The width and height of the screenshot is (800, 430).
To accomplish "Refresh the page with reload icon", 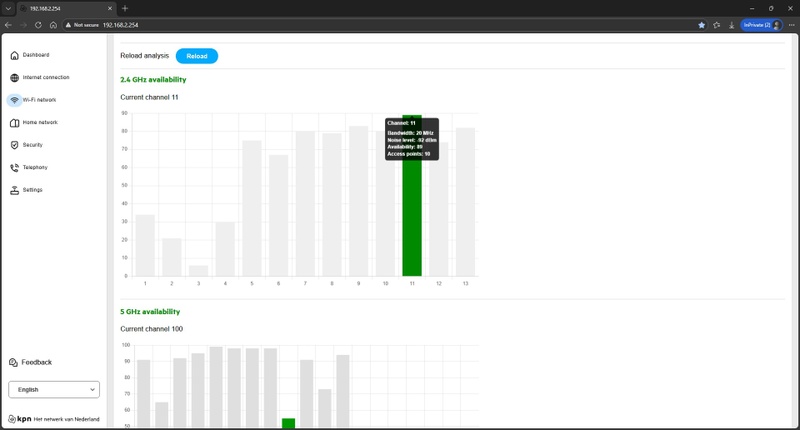I will (38, 25).
